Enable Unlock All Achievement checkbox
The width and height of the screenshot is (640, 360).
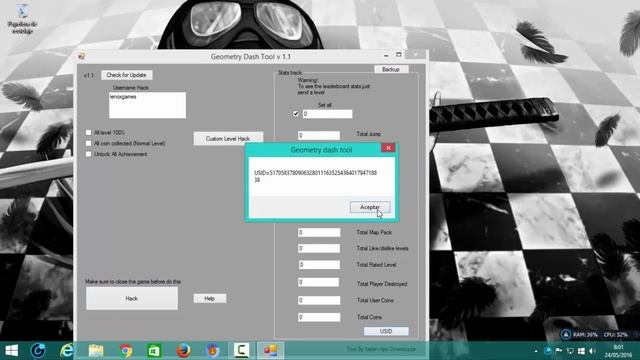[89, 154]
